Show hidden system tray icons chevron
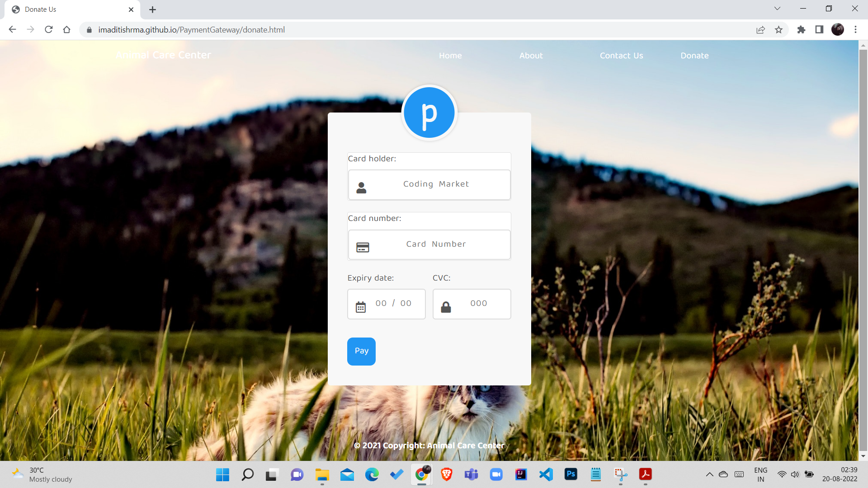868x488 pixels. click(x=709, y=474)
